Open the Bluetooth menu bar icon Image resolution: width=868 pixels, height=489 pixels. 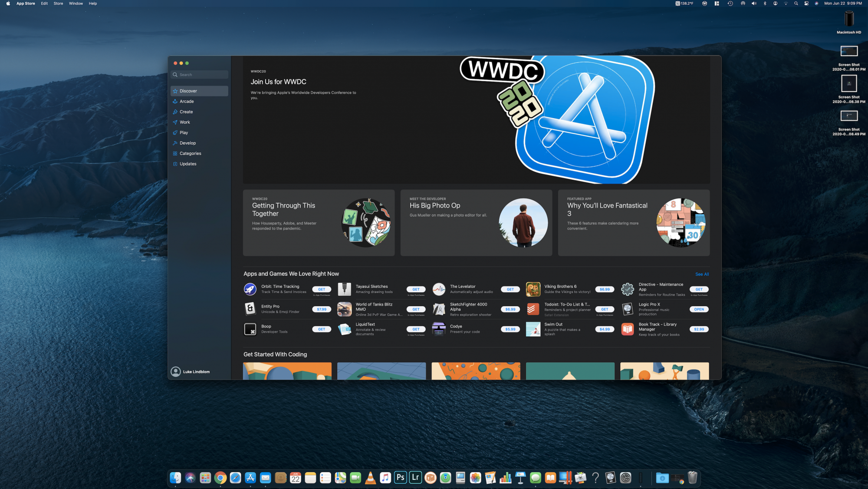[765, 3]
